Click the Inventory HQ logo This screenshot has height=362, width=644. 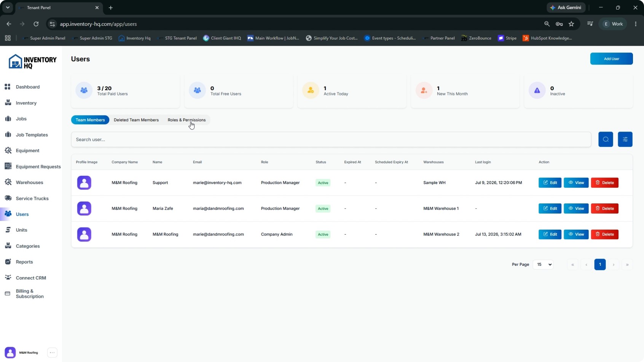(32, 62)
